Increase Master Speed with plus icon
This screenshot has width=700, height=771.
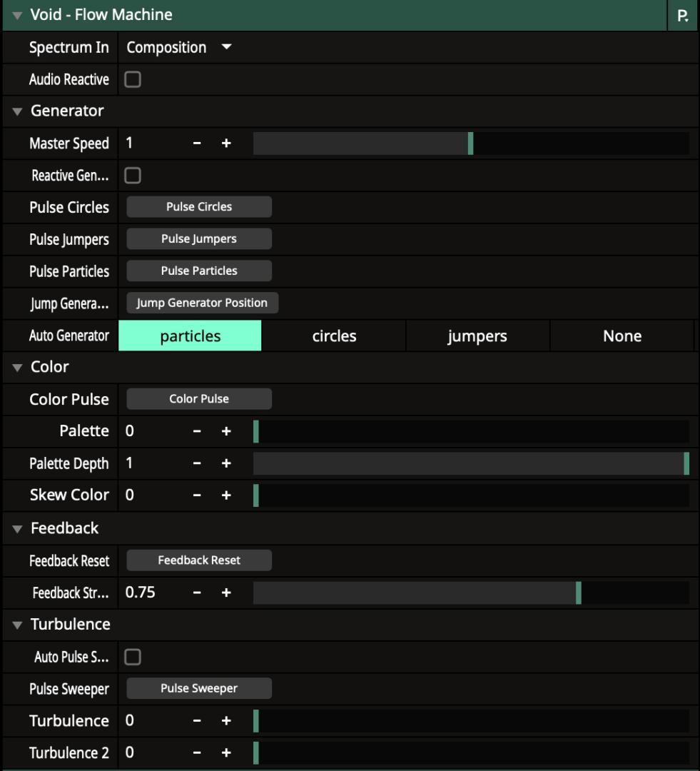click(x=226, y=143)
